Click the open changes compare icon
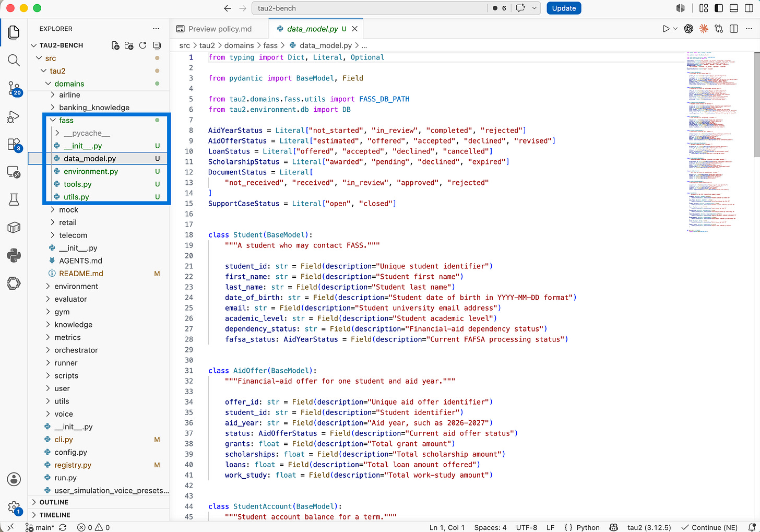 point(719,29)
